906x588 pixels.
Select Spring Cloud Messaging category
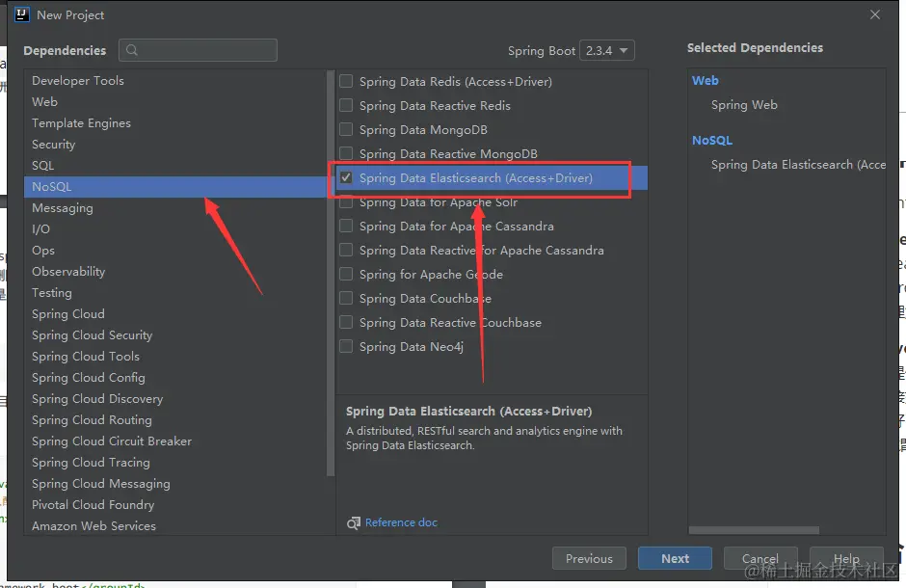pos(175,484)
